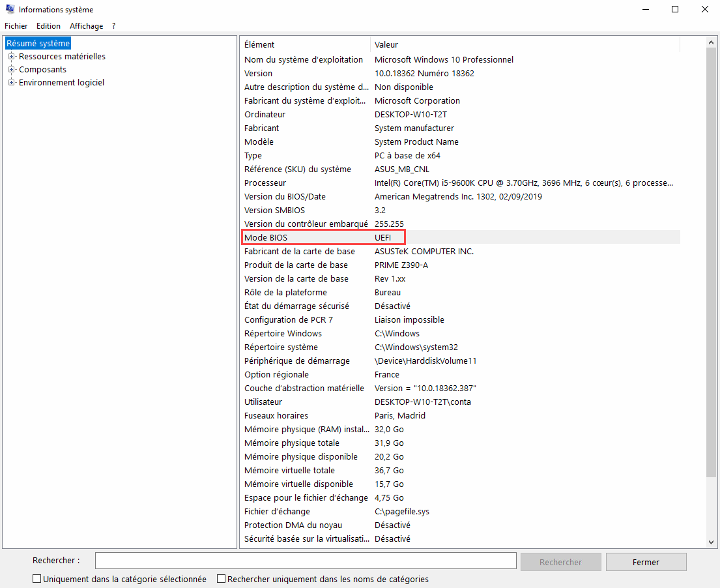Select the Processeur row
Viewport: 720px width, 588px height.
click(461, 183)
